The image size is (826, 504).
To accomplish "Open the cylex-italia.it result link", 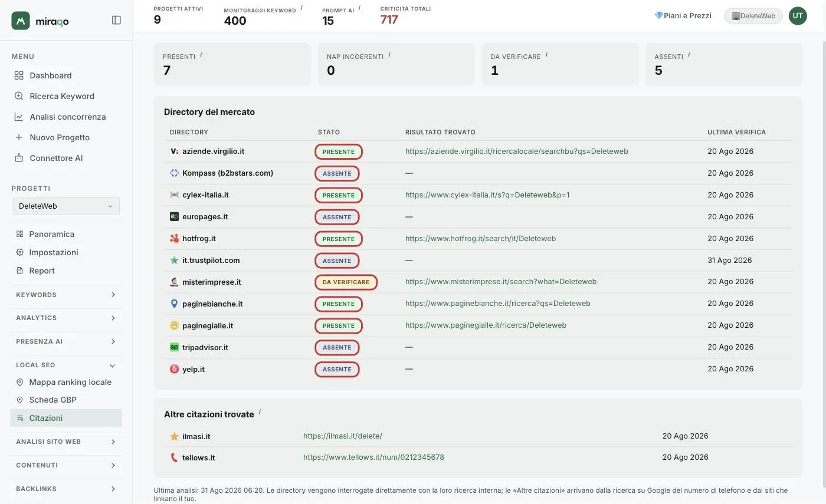I will click(x=487, y=195).
